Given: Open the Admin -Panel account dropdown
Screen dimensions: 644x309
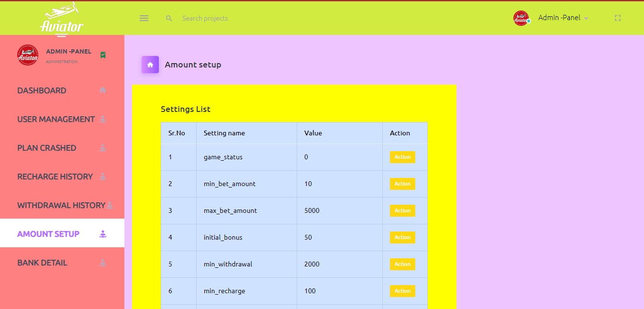Looking at the screenshot, I should click(x=563, y=18).
